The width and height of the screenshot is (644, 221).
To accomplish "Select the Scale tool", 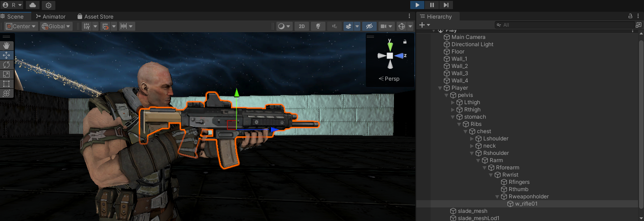I will pyautogui.click(x=6, y=74).
